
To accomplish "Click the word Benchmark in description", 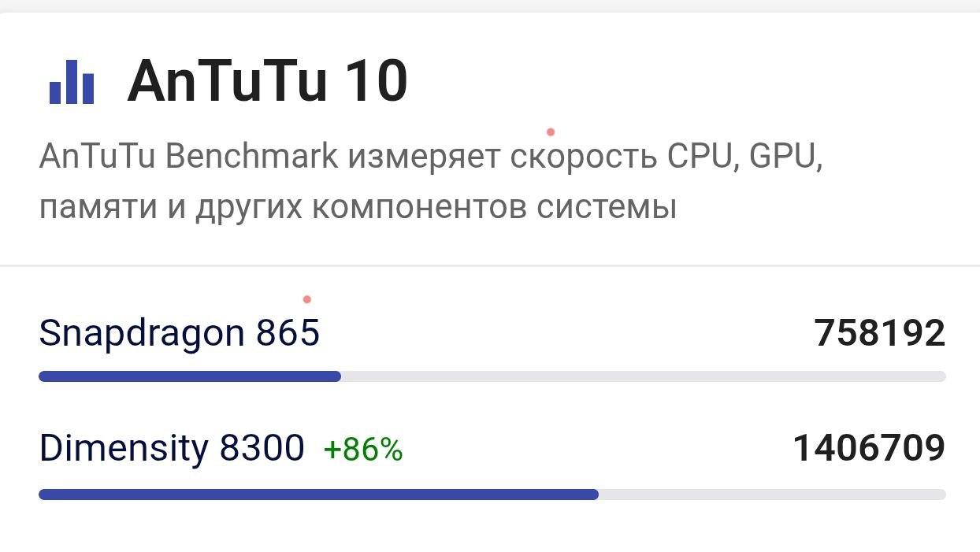I will point(251,157).
